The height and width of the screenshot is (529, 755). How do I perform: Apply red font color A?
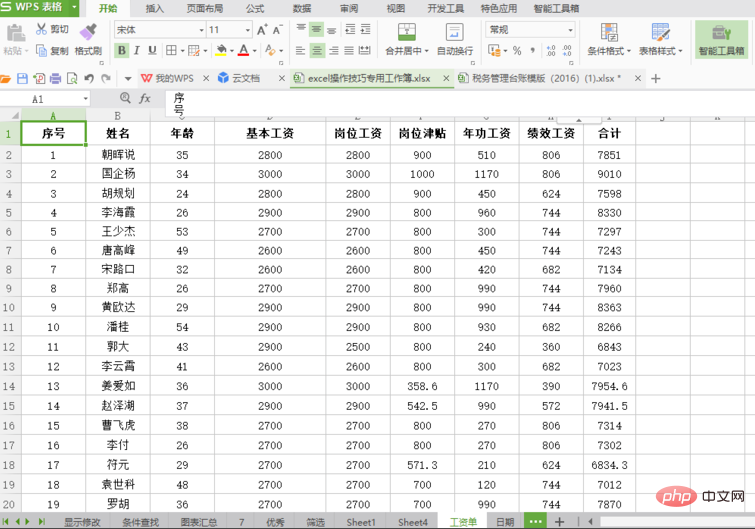point(244,50)
